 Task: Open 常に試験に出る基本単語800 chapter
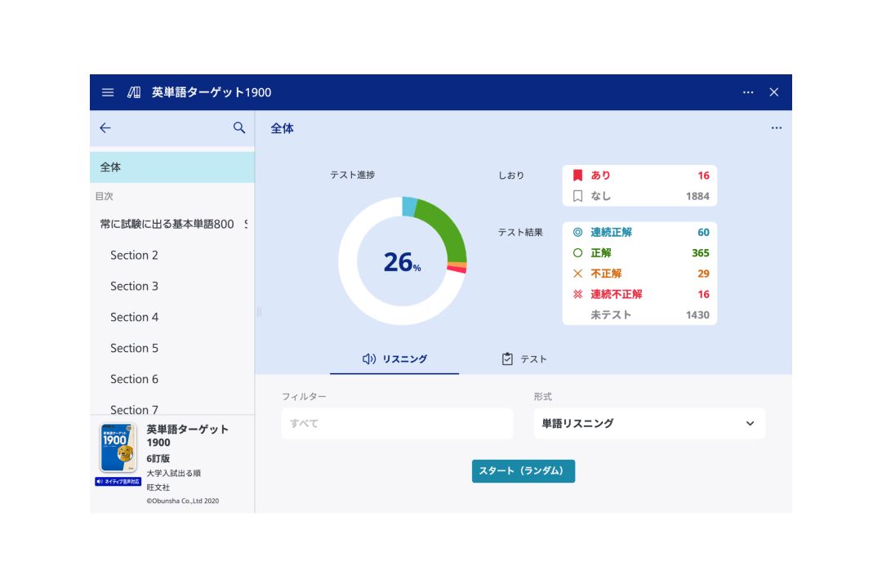point(172,224)
